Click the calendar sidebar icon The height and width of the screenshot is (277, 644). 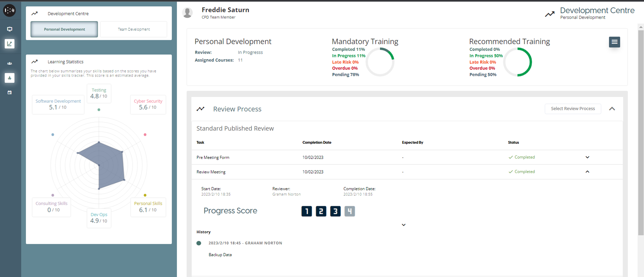[9, 93]
